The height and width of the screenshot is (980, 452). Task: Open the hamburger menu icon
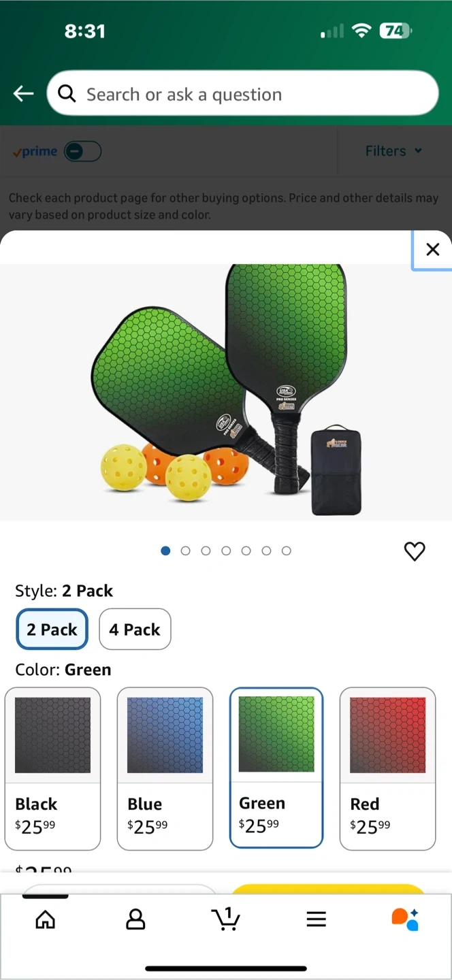click(x=316, y=920)
